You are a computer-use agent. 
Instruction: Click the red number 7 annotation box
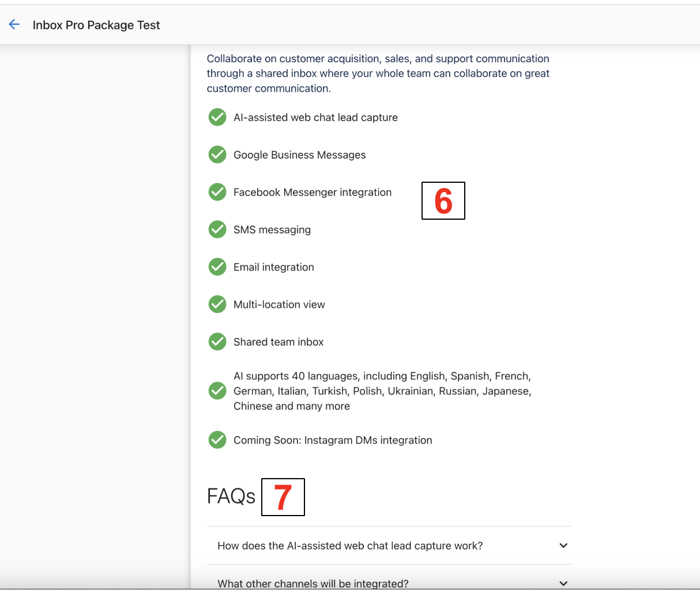pyautogui.click(x=283, y=497)
